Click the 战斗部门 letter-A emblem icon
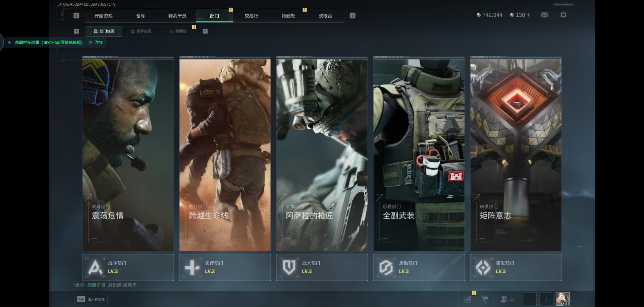644x307 pixels. click(x=95, y=267)
